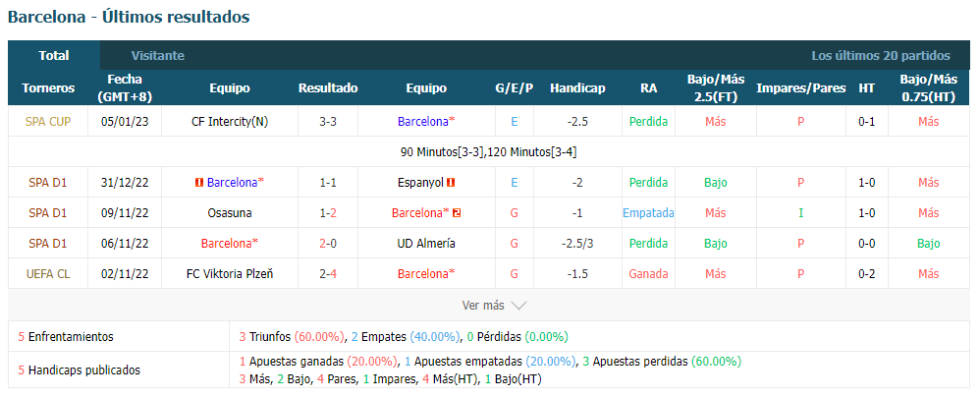Expand more results with Ver más
The width and height of the screenshot is (980, 398).
[x=494, y=306]
